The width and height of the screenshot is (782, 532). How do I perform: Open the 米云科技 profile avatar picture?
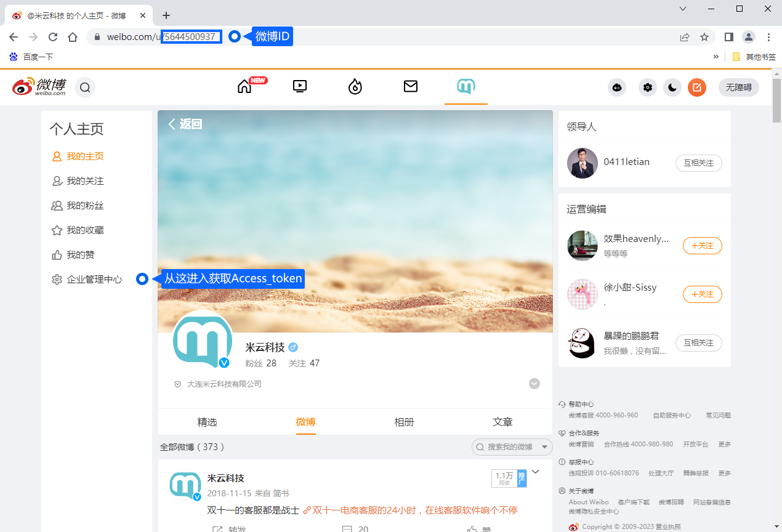203,341
